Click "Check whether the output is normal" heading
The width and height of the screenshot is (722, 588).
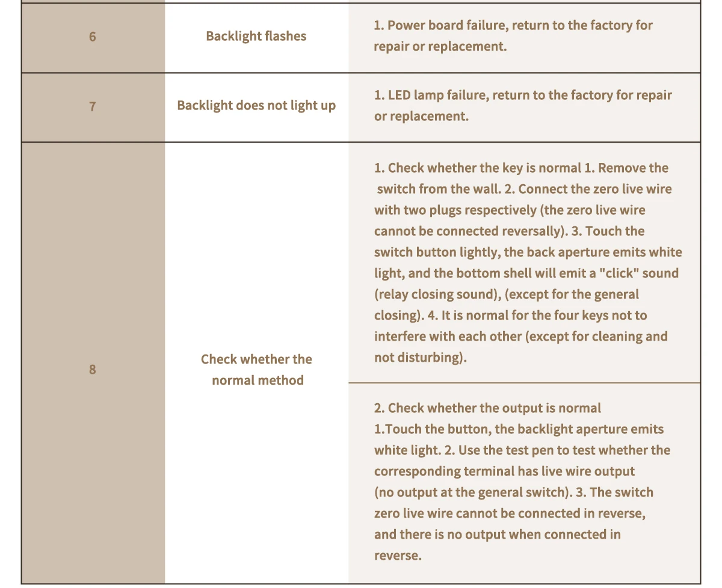tap(487, 408)
